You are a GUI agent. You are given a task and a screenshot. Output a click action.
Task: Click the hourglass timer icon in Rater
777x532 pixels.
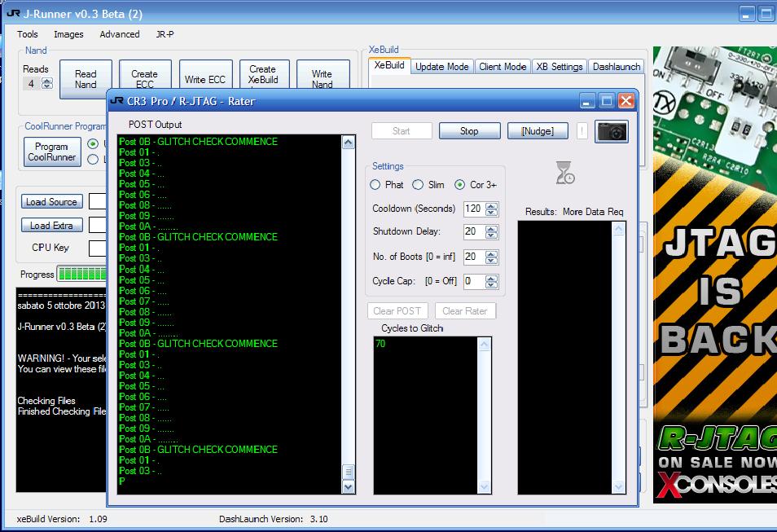click(x=565, y=173)
